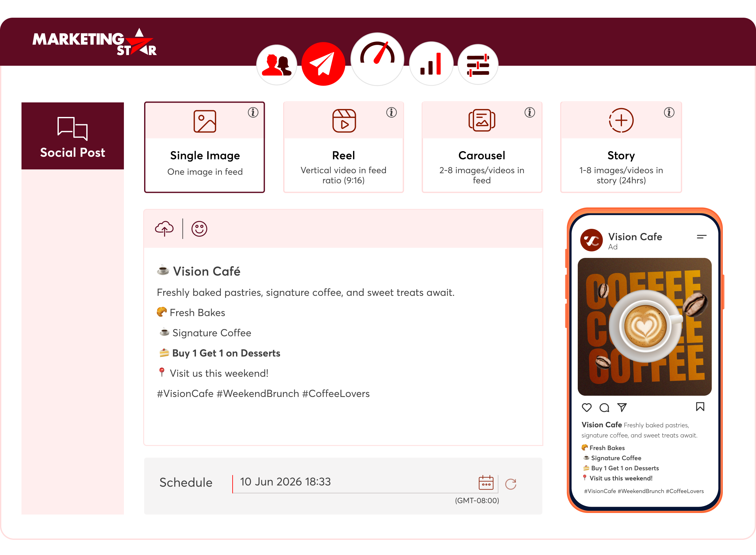Click hashtags in the phone preview caption

coord(644,491)
